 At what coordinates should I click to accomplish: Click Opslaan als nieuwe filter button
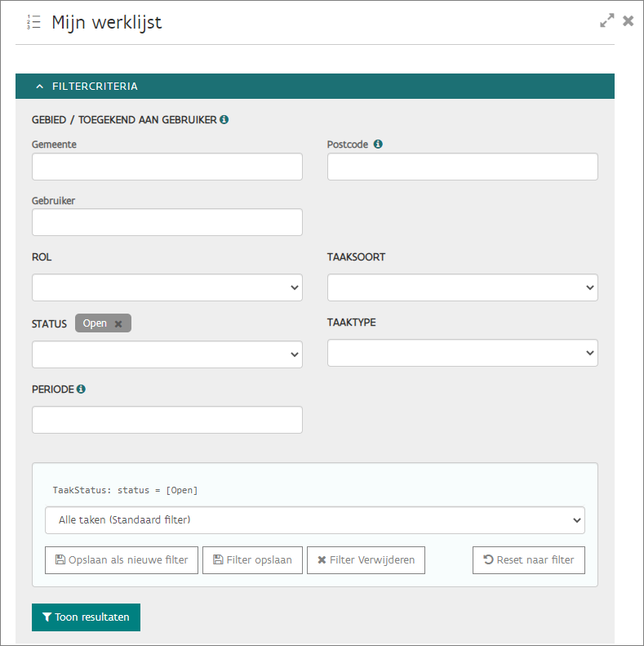pos(122,560)
